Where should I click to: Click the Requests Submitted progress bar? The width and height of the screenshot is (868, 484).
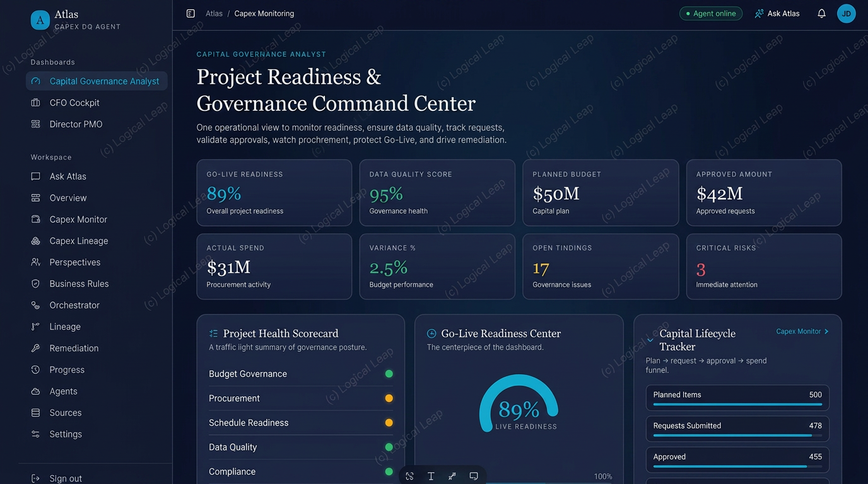click(x=737, y=435)
